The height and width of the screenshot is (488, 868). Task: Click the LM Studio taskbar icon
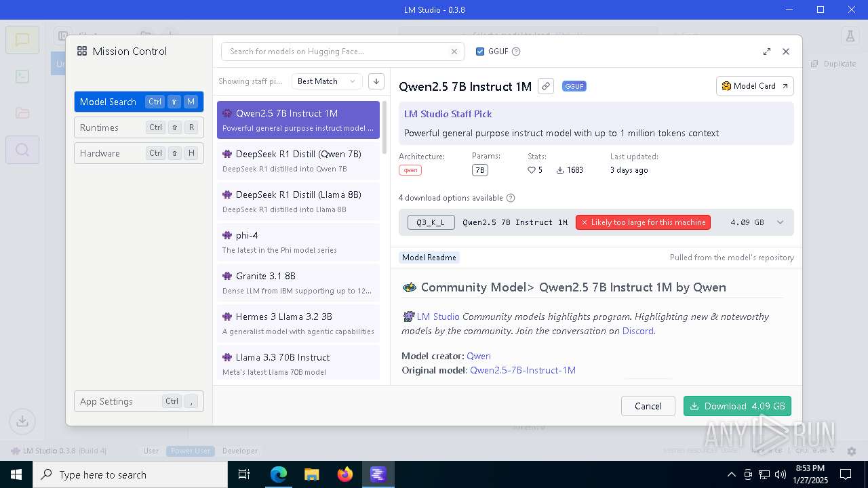point(378,474)
